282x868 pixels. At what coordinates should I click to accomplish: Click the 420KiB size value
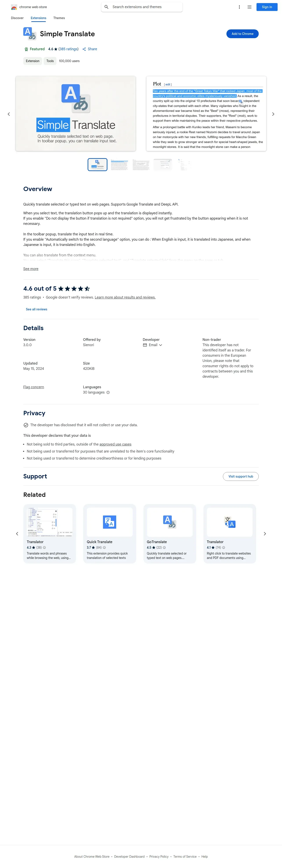pos(89,369)
